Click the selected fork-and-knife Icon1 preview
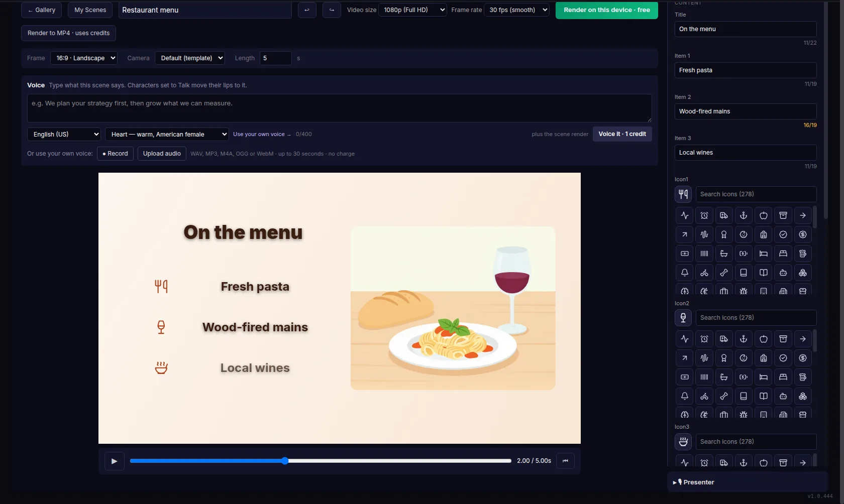The image size is (844, 504). pyautogui.click(x=683, y=194)
